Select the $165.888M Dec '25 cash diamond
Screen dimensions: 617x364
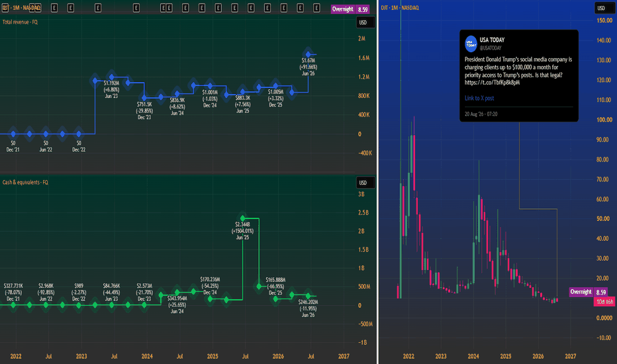point(275,299)
